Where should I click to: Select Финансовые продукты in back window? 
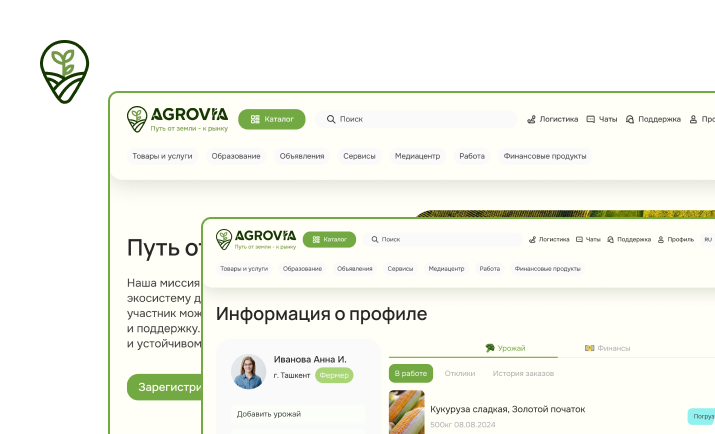pyautogui.click(x=545, y=156)
